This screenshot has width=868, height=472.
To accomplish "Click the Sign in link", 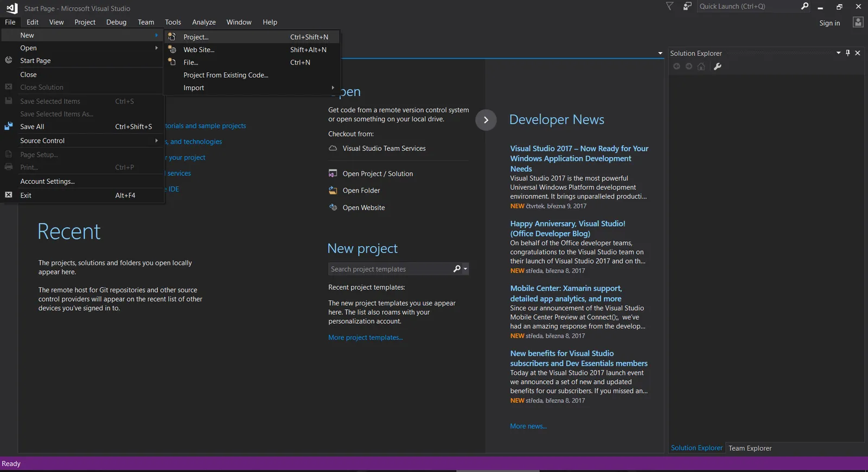I will pyautogui.click(x=829, y=23).
